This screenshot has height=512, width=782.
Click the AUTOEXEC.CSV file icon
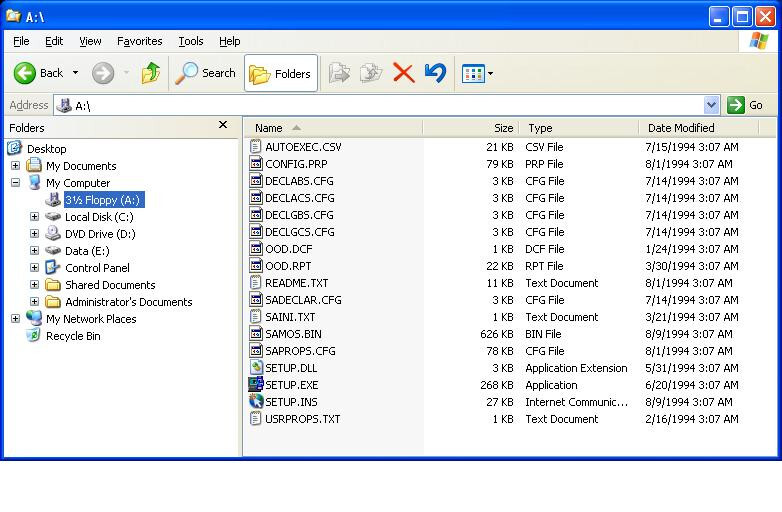(x=255, y=147)
